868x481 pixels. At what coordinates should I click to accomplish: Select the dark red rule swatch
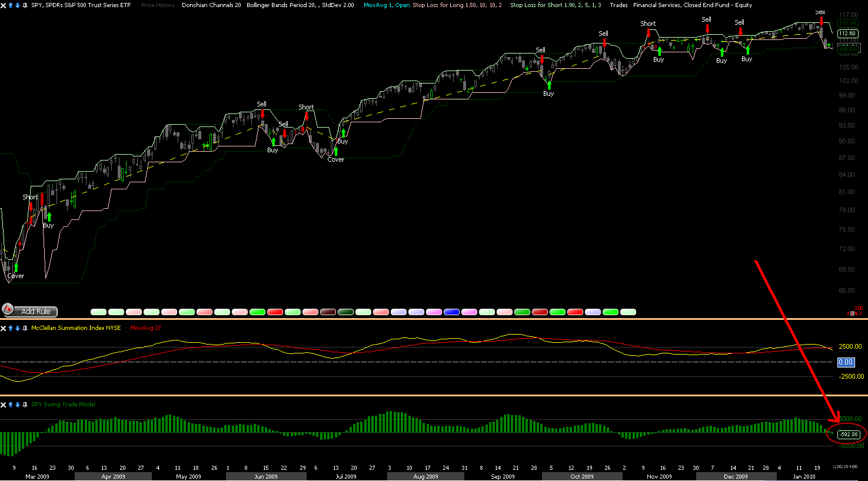pyautogui.click(x=540, y=312)
